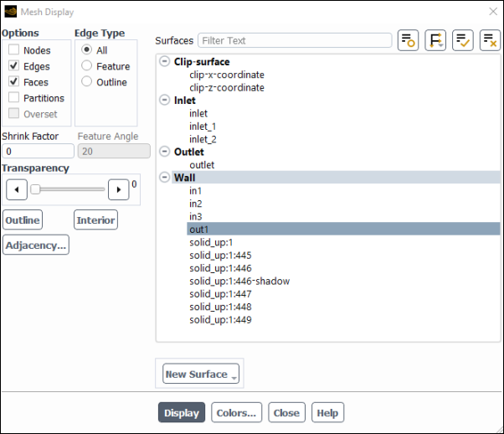
Task: Click the toggle tree view icon
Action: click(x=408, y=40)
